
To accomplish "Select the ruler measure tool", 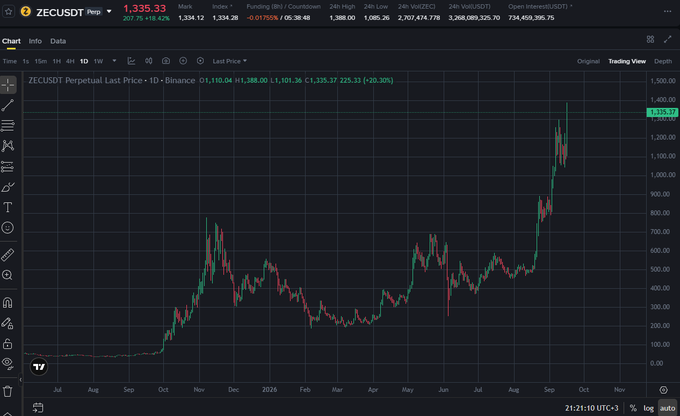I will (x=8, y=255).
